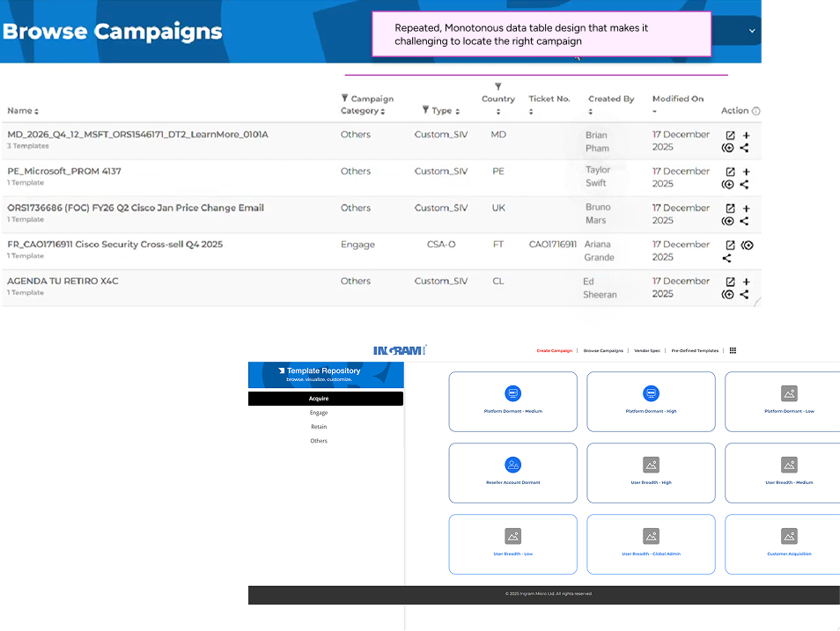Clone the FR_CAO1716911 Cisco Security campaign
This screenshot has width=840, height=631.
point(748,245)
